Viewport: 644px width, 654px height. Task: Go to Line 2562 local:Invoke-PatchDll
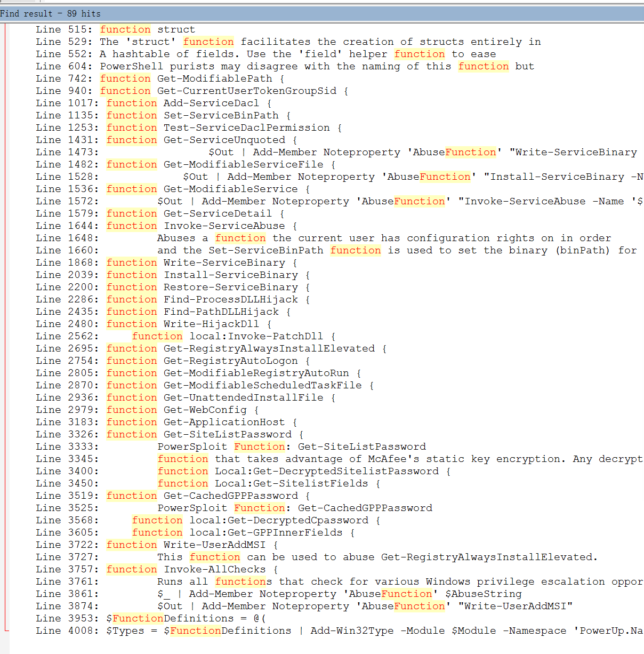point(186,336)
